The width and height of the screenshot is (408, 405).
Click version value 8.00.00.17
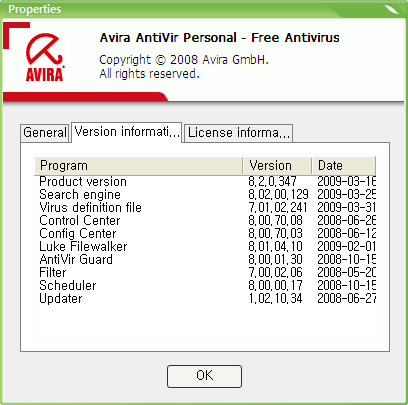275,286
